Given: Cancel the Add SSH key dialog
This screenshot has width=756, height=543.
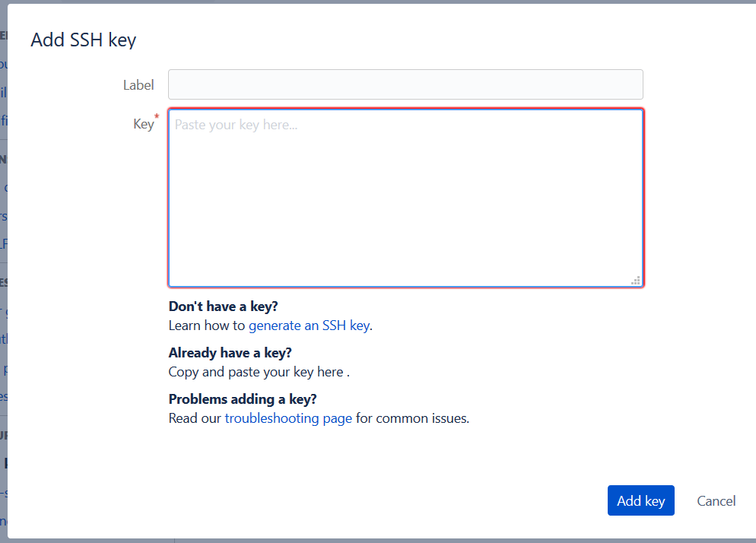Looking at the screenshot, I should tap(716, 501).
